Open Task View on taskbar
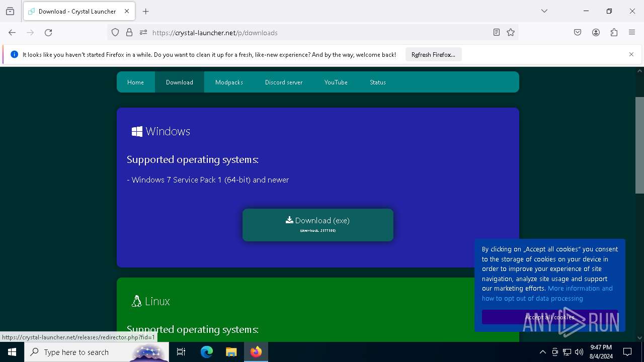 (x=181, y=352)
